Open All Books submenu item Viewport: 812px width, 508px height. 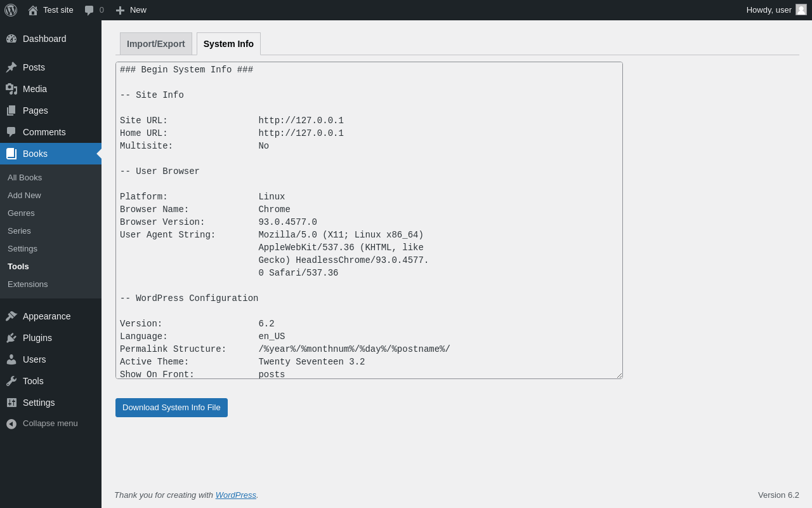click(25, 177)
